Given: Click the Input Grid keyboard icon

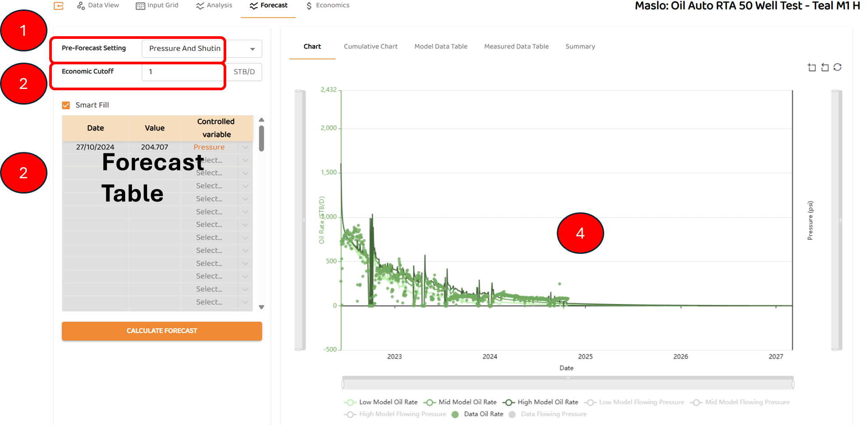Looking at the screenshot, I should coord(140,6).
